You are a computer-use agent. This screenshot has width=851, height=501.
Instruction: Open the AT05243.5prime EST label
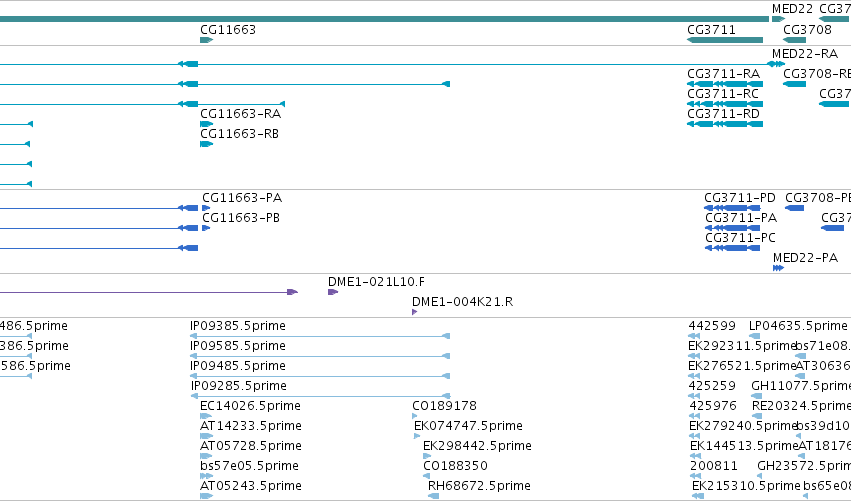point(251,486)
